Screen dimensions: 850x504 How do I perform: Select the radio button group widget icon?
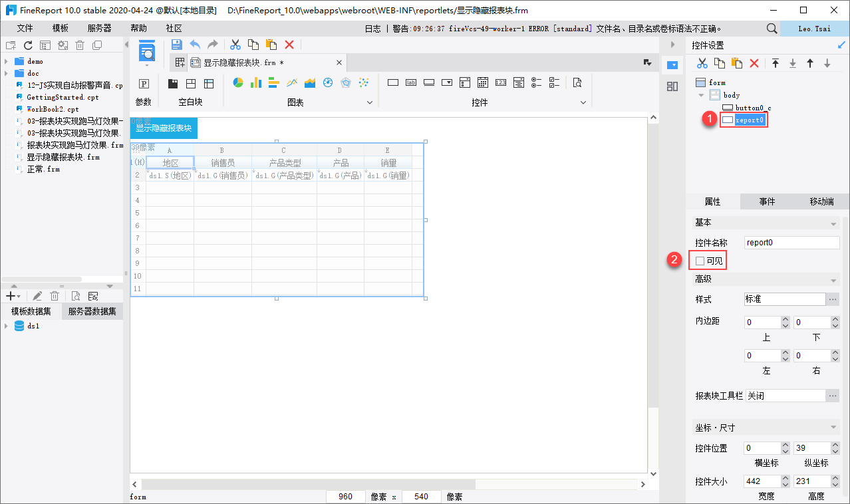click(537, 82)
